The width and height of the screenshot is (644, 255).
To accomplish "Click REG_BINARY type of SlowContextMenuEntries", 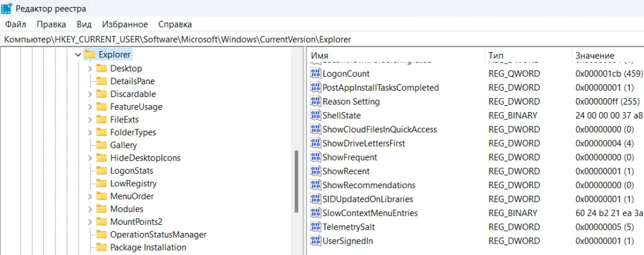I will tap(513, 213).
